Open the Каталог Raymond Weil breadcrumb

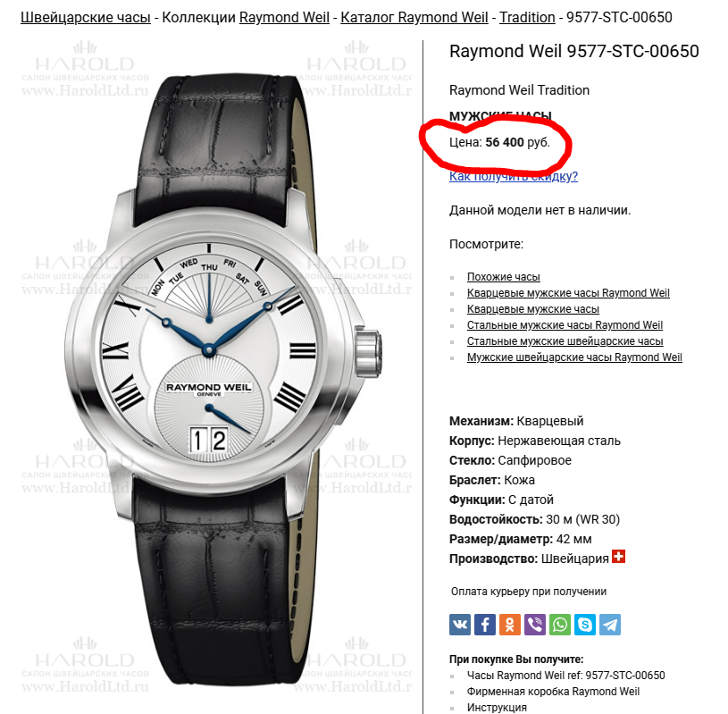(x=414, y=18)
